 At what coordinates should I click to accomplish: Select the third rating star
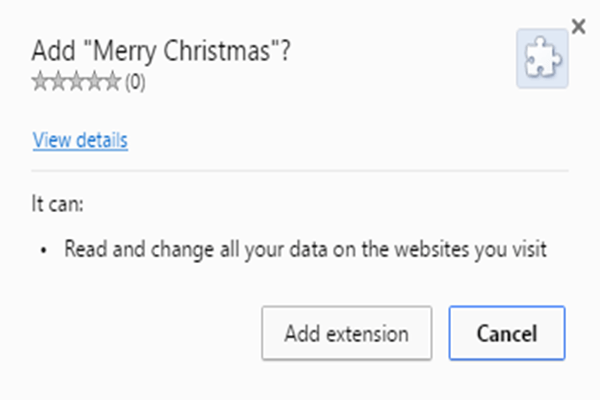tap(76, 83)
